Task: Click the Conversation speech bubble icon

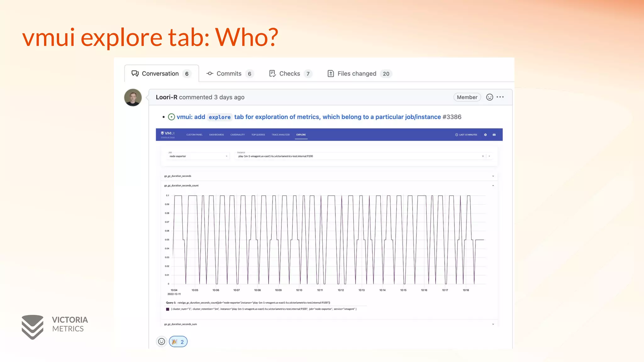Action: [135, 74]
